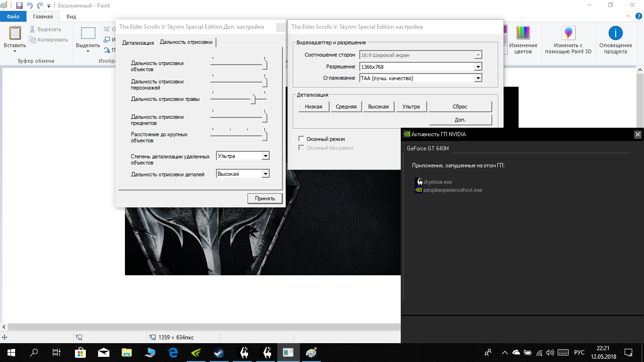Open File Explorer from the taskbar
The image size is (644, 362).
(x=127, y=352)
